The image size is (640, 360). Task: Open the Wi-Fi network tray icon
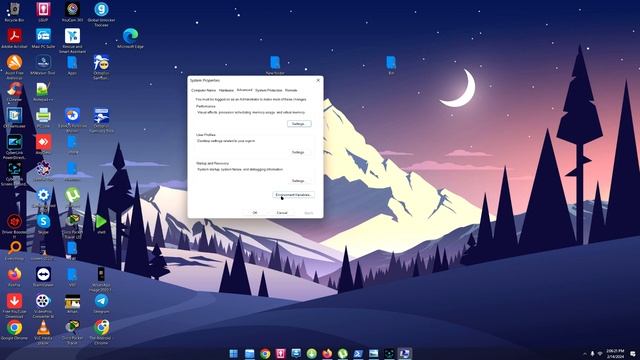600,353
